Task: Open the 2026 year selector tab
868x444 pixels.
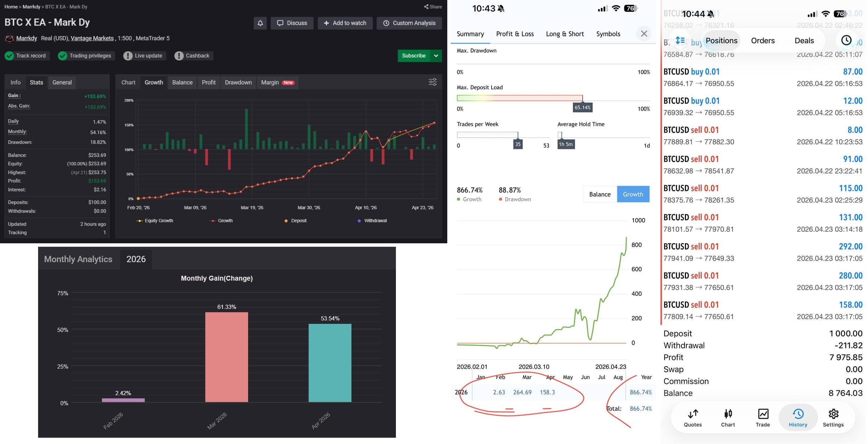Action: coord(136,259)
